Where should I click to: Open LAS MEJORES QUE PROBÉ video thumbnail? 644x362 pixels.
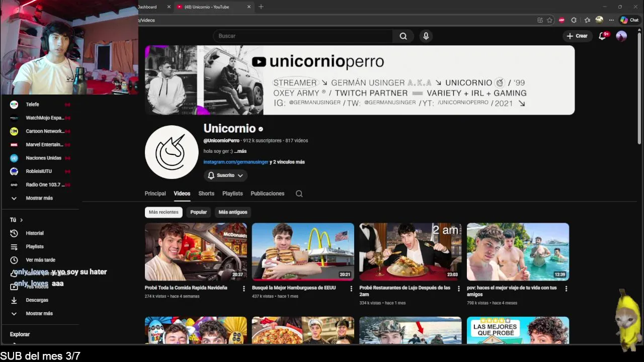coord(518,330)
